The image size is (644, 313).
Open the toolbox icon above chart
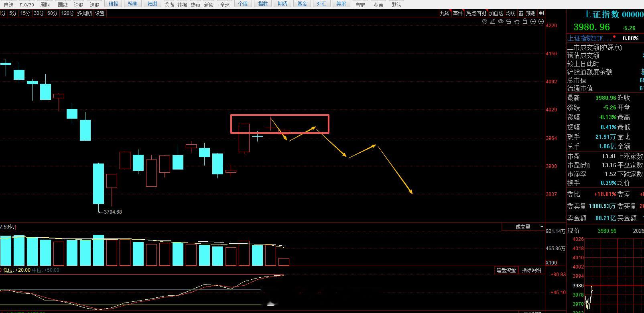pos(509,22)
